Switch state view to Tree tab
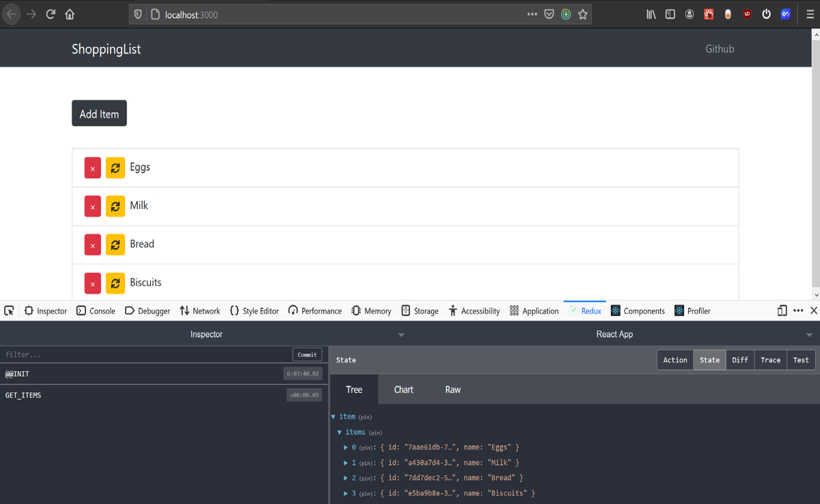This screenshot has height=504, width=820. tap(354, 389)
